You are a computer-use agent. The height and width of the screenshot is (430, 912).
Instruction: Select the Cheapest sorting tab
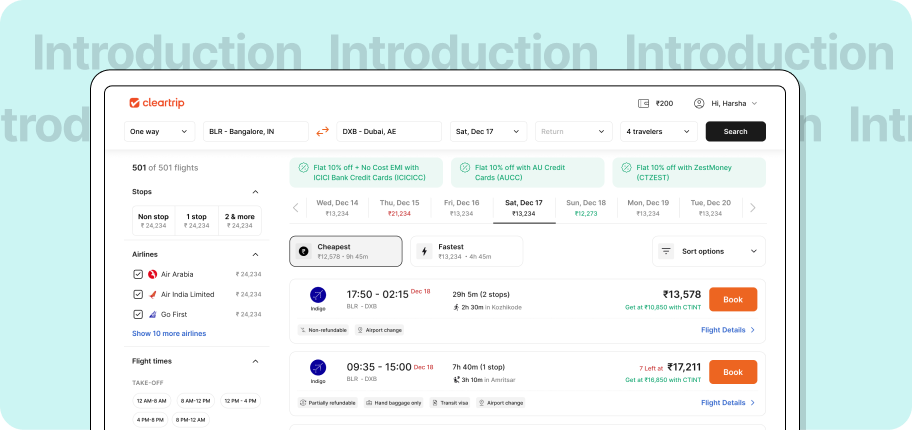[x=346, y=251]
